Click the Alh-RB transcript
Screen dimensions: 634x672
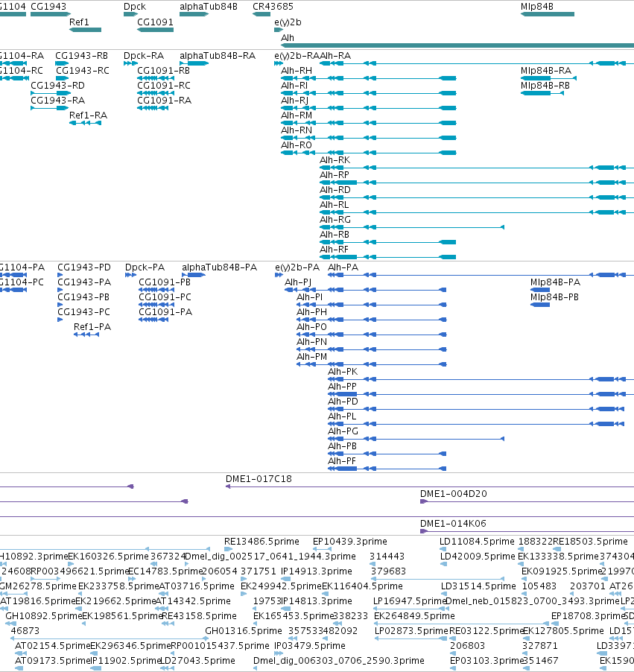tap(388, 242)
